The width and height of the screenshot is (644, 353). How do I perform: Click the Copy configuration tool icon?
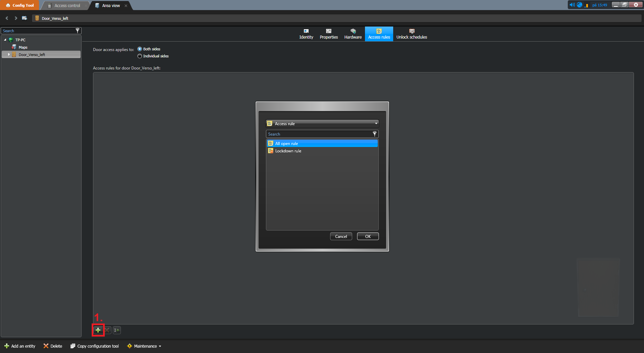click(73, 346)
